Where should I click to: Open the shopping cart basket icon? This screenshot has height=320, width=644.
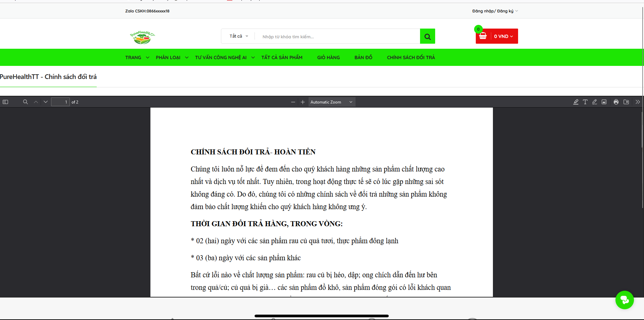coord(483,36)
